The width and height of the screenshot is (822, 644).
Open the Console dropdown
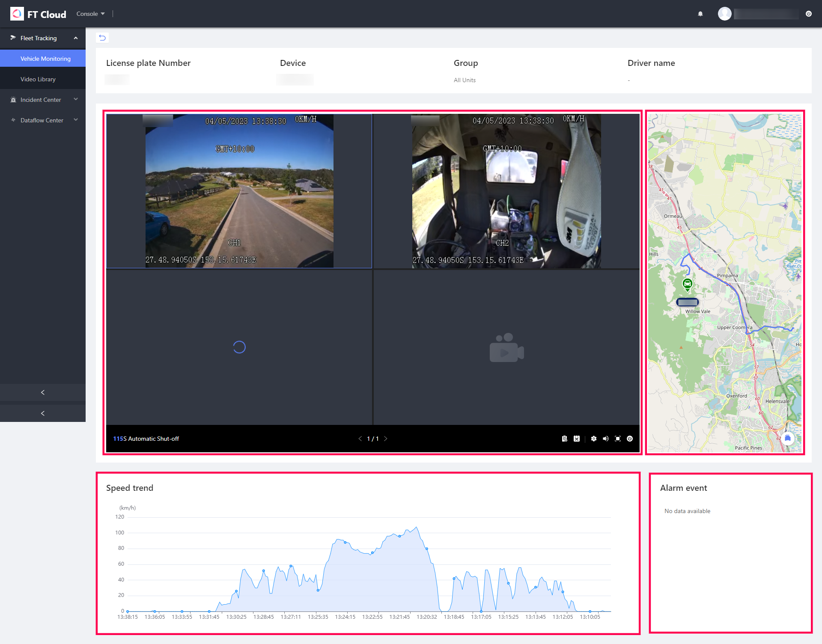coord(90,14)
